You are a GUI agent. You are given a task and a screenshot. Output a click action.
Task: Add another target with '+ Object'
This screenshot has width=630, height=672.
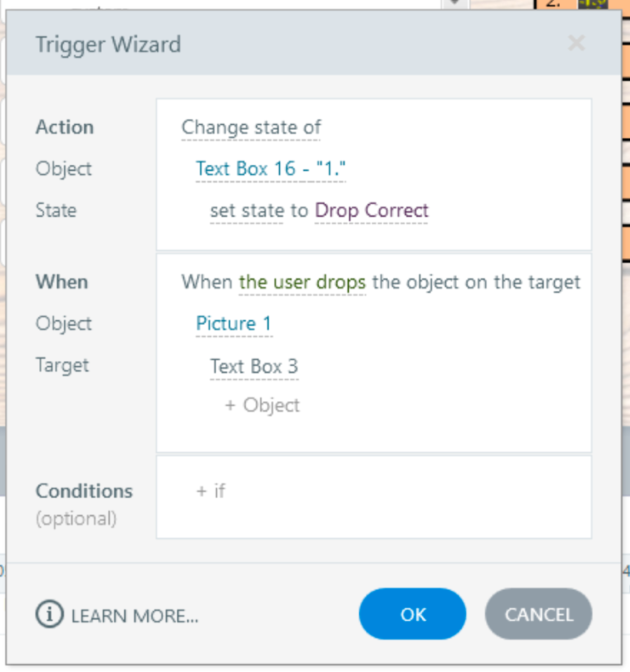262,405
